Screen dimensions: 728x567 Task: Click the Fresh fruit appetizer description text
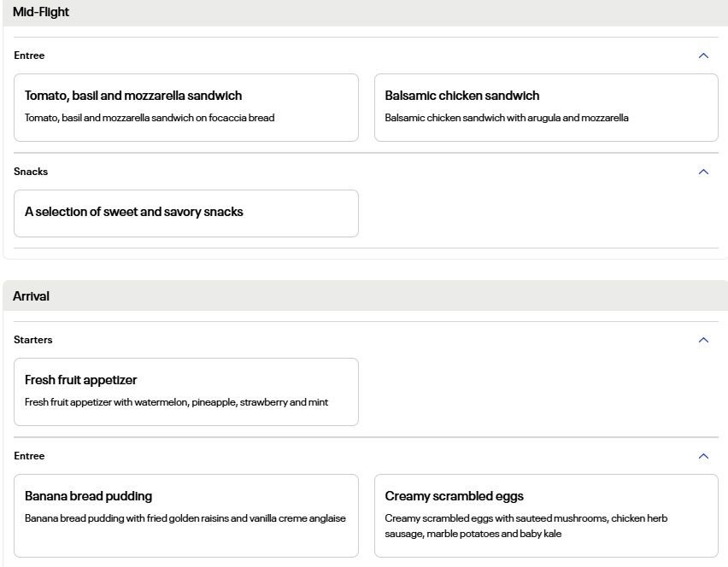click(176, 402)
